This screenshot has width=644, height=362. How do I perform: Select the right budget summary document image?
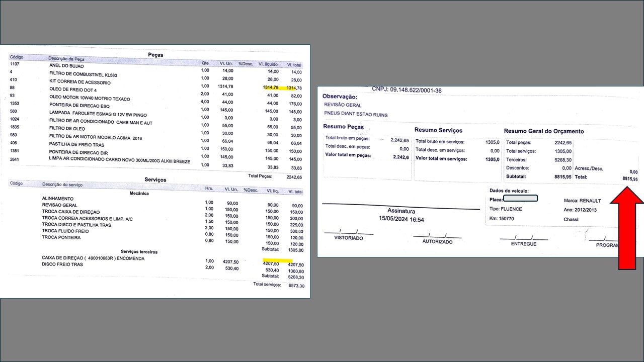tap(480, 171)
